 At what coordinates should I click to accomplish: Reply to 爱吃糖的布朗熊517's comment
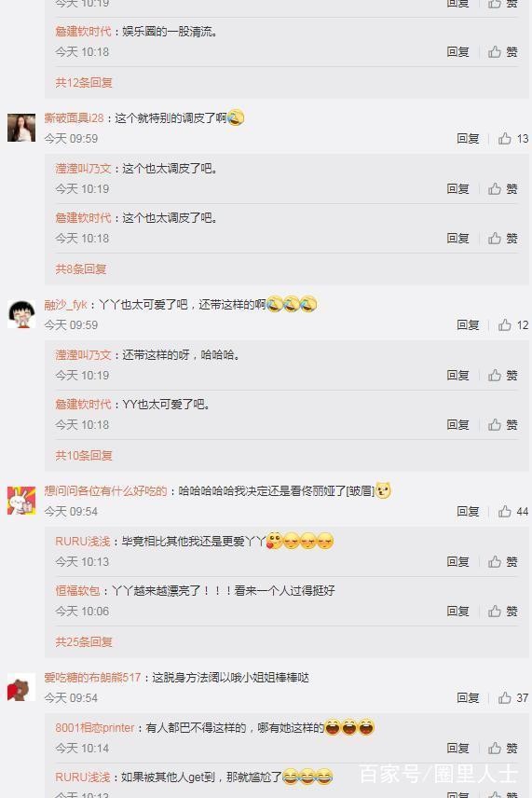coord(468,697)
